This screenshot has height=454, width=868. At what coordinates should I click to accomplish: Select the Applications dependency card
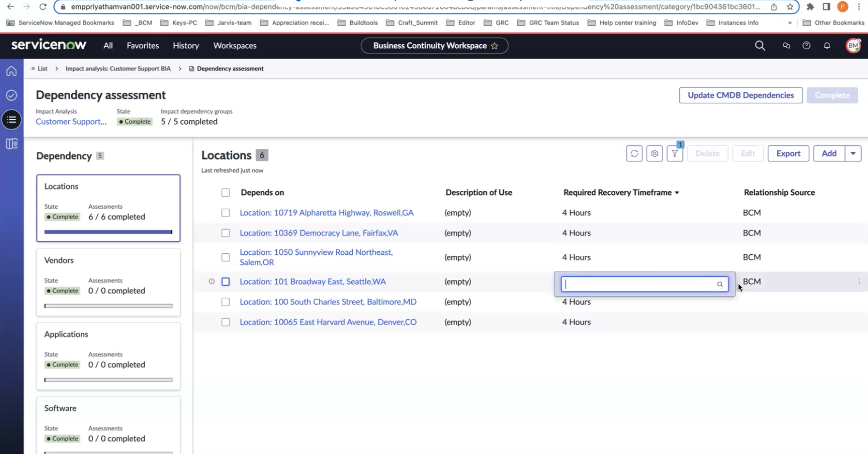click(108, 356)
